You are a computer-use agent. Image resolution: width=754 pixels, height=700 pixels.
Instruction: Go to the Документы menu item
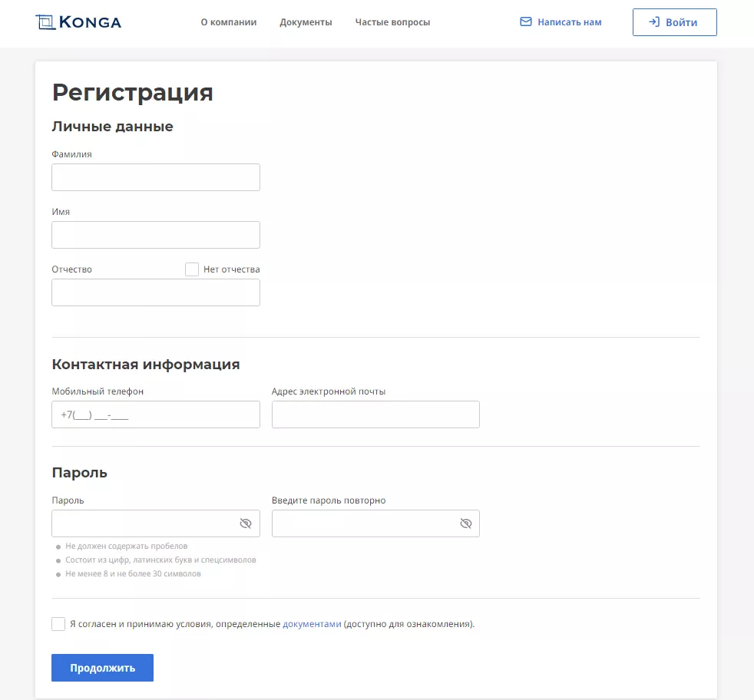point(306,22)
